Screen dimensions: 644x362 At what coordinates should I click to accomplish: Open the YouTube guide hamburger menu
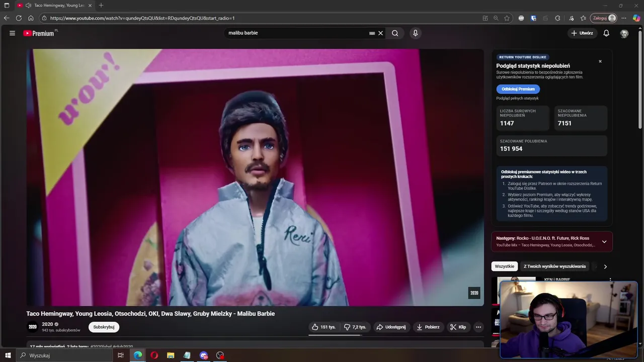pos(12,33)
